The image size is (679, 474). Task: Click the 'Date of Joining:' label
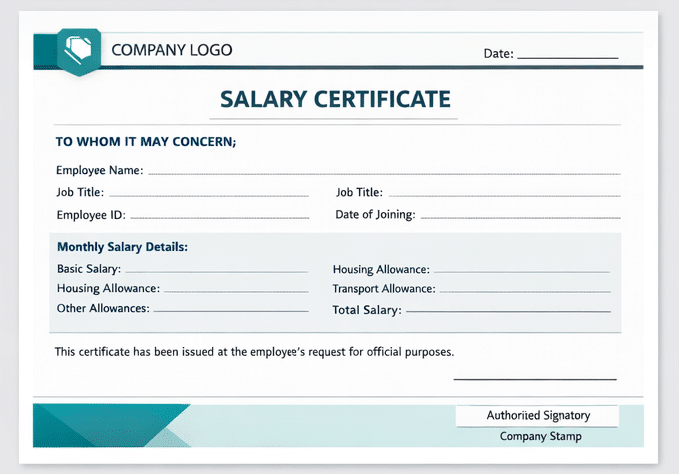pos(375,214)
